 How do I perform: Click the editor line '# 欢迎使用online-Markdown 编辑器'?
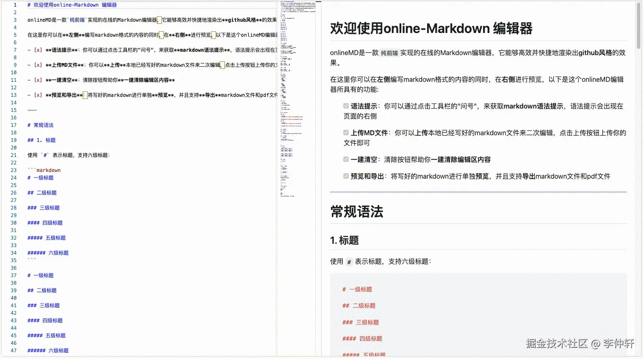[72, 5]
